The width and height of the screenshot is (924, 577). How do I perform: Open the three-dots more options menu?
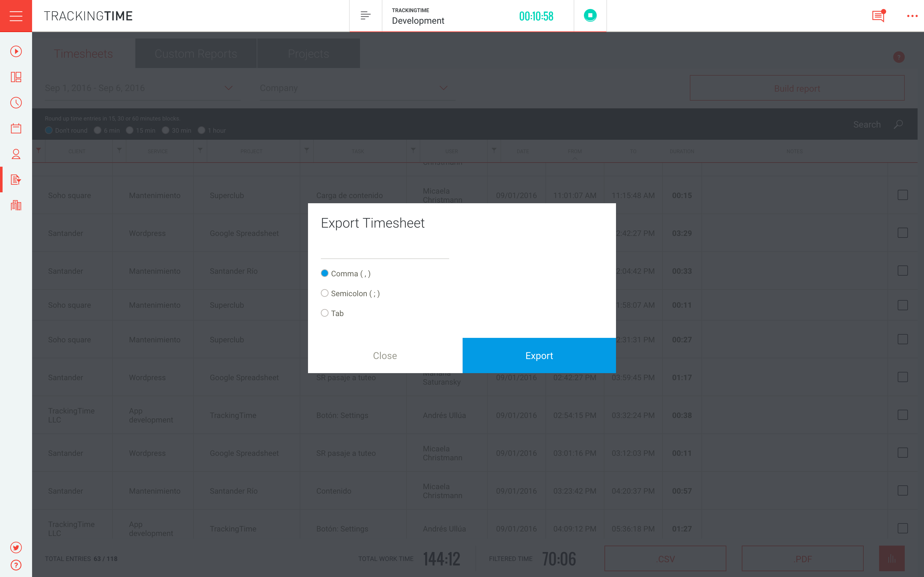pyautogui.click(x=912, y=16)
